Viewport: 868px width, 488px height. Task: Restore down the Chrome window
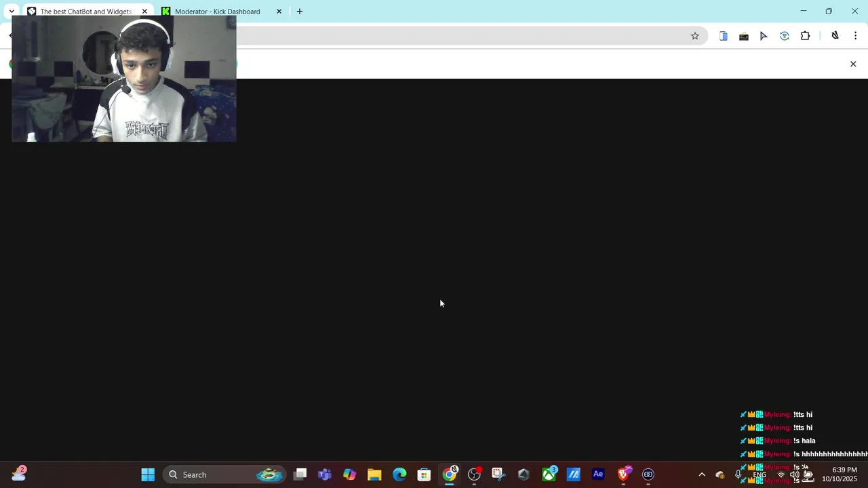pyautogui.click(x=829, y=12)
